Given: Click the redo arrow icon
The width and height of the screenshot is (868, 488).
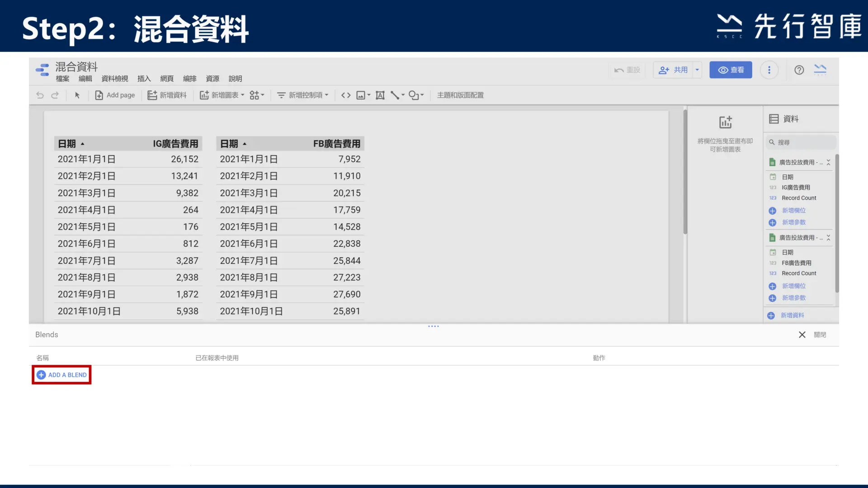Looking at the screenshot, I should coord(55,95).
